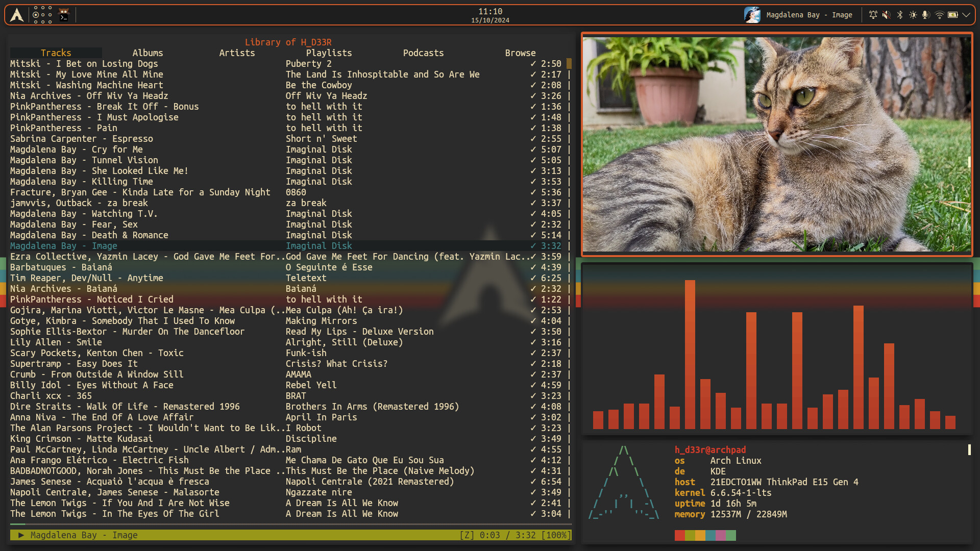Switch to the Podcasts tab

coord(423,53)
